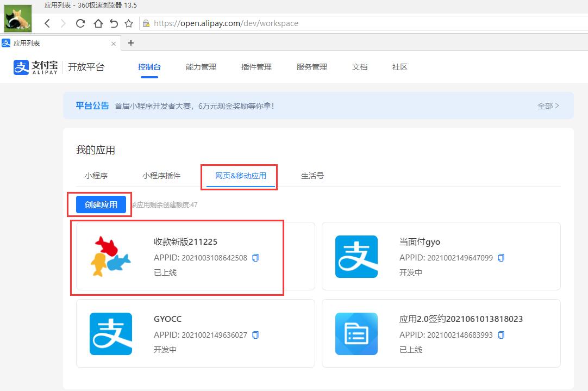Click APPID text 2021002149647099
The image size is (588, 391).
(460, 258)
